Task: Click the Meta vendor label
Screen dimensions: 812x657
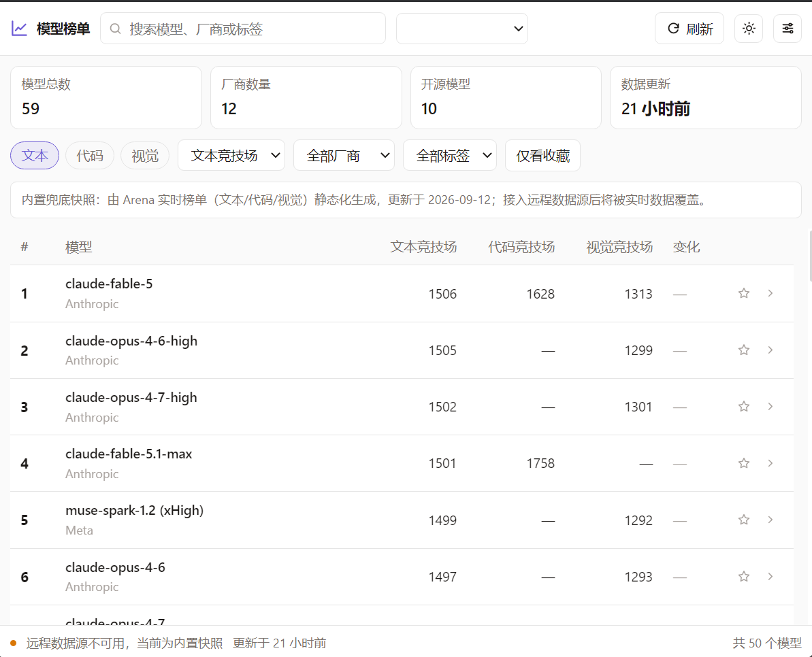Action: [79, 530]
